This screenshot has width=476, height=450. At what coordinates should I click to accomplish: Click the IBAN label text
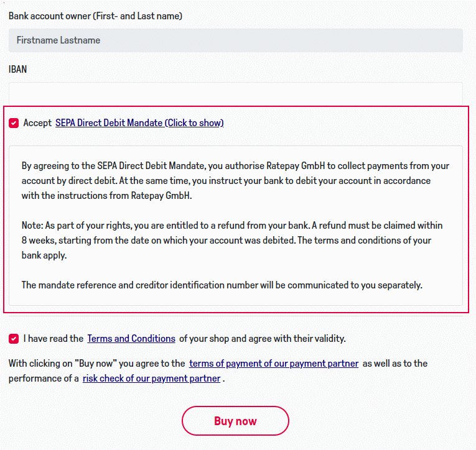coord(17,69)
